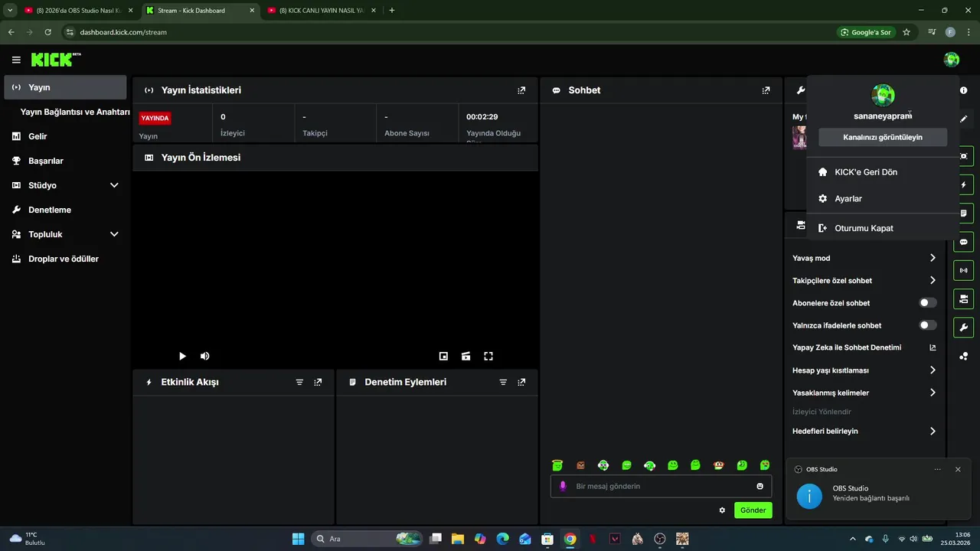Image resolution: width=980 pixels, height=551 pixels.
Task: Click the broadcast signal icon in the right sidebar
Action: [963, 270]
